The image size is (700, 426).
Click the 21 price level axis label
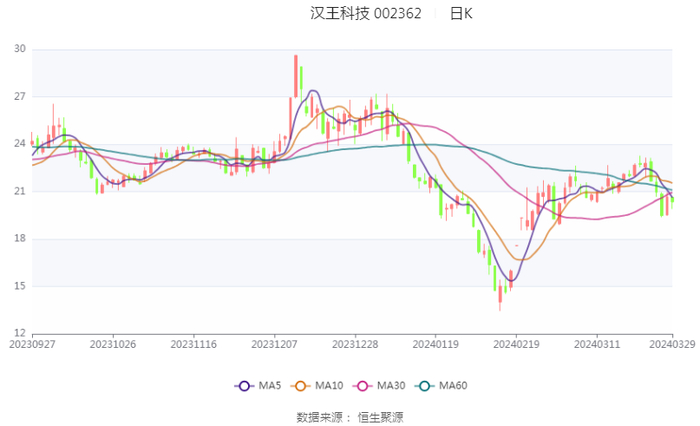click(20, 191)
